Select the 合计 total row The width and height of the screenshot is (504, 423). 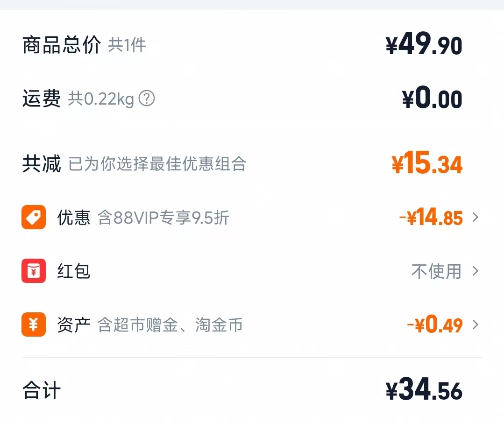[40, 392]
